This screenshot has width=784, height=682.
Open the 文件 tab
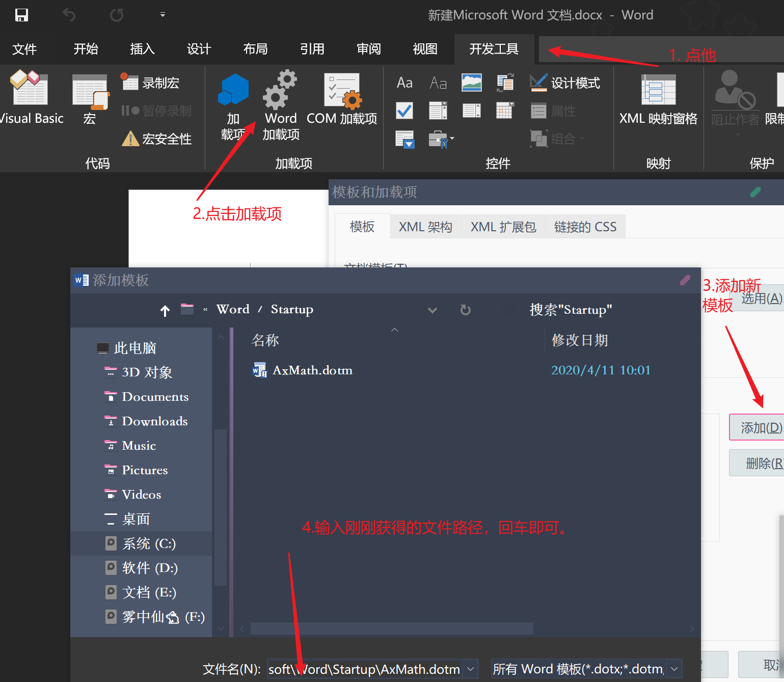point(24,49)
